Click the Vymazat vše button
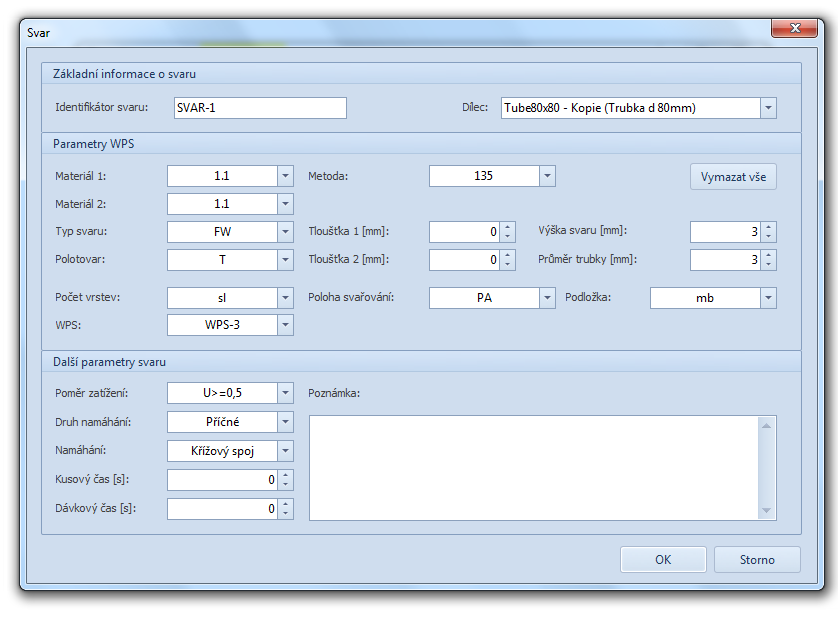Viewport: 838px width, 636px height. pos(733,177)
